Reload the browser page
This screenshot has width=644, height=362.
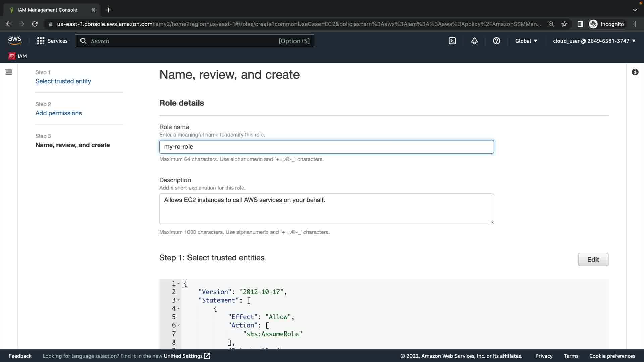[x=35, y=24]
